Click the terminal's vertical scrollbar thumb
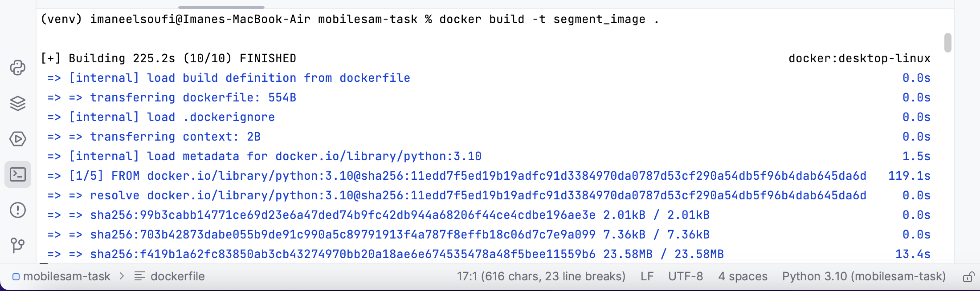 coord(947,43)
